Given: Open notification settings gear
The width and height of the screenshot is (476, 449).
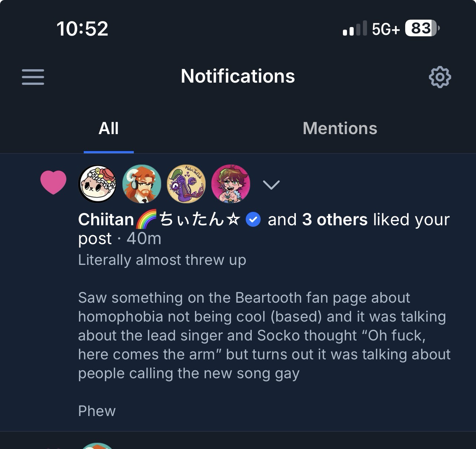Looking at the screenshot, I should [440, 77].
